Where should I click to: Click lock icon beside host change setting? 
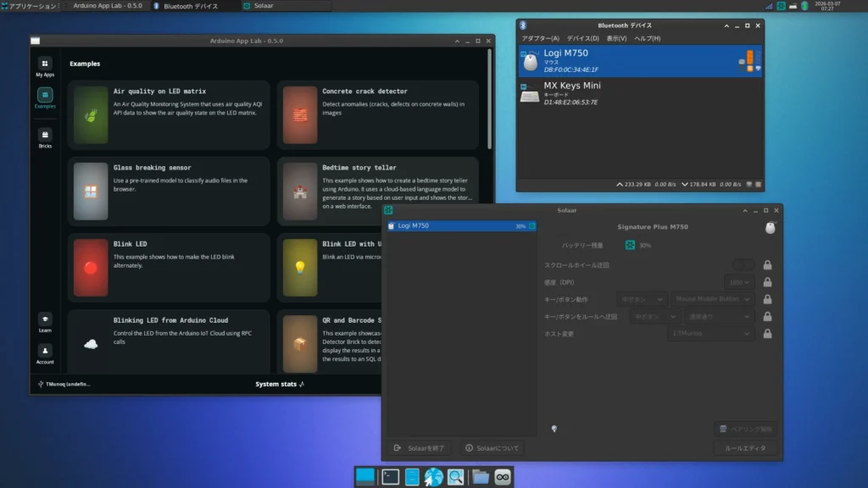(767, 333)
